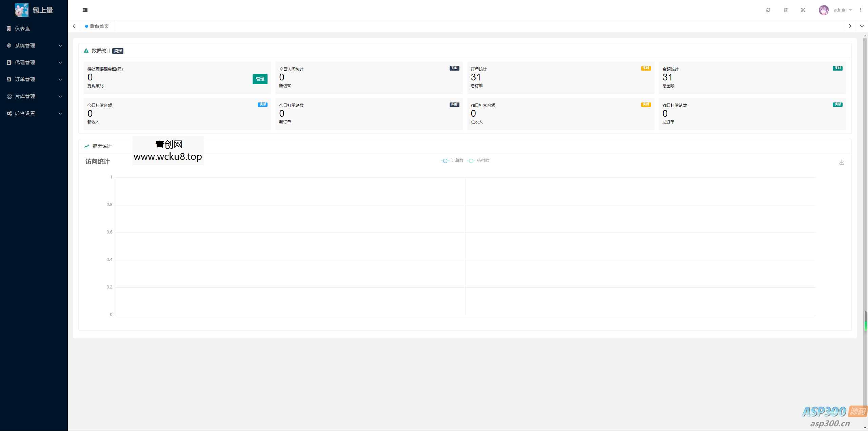Open 仪表盘 in sidebar
The image size is (868, 431).
[22, 29]
